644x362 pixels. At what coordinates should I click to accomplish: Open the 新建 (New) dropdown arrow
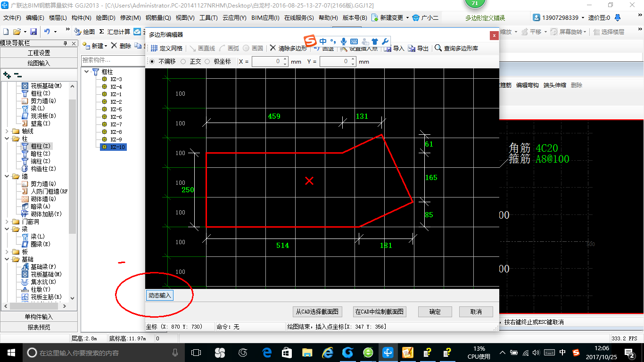[x=106, y=46]
